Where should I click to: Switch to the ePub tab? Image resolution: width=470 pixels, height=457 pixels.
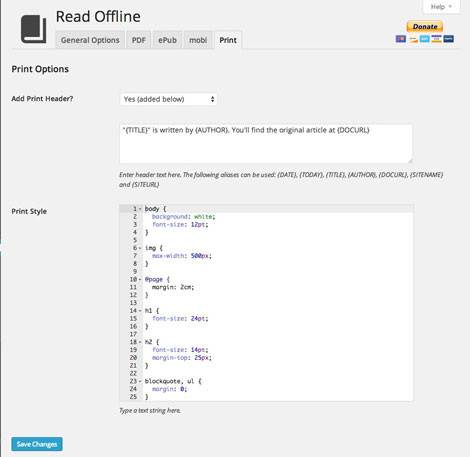click(x=167, y=40)
